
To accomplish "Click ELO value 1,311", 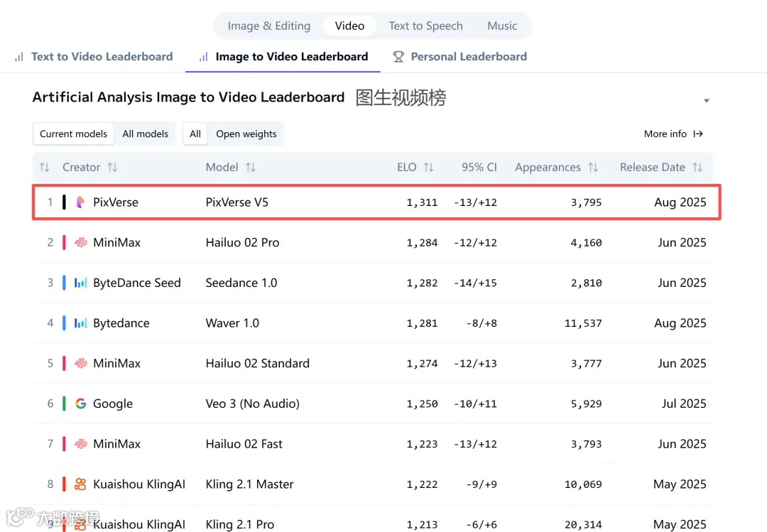I will [x=422, y=202].
